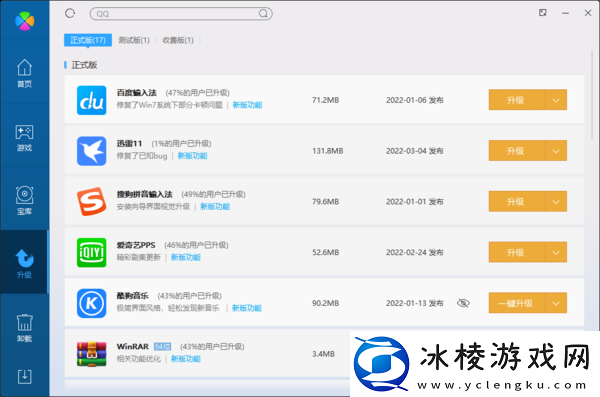Open 新版功能 link for 迅雷11
Viewport: 600px width, 397px height.
192,156
